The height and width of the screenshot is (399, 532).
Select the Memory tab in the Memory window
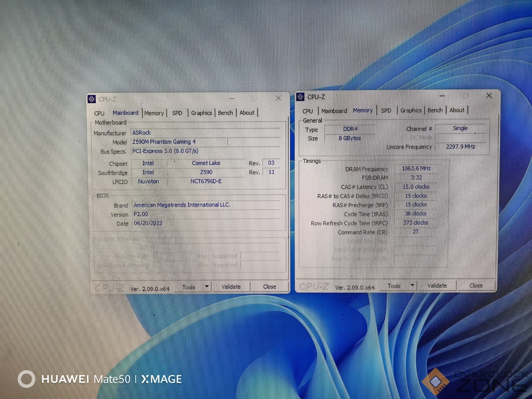pyautogui.click(x=363, y=110)
